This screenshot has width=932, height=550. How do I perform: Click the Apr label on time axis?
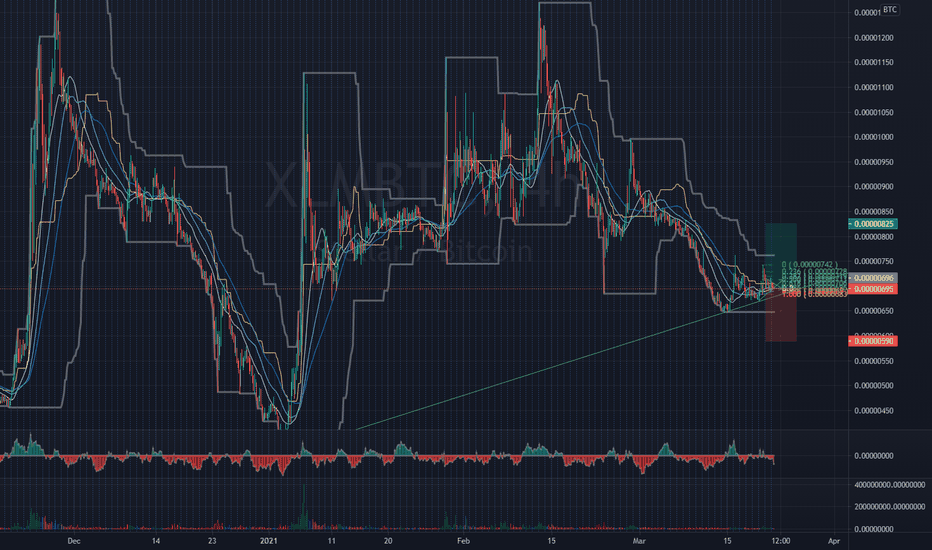point(834,541)
